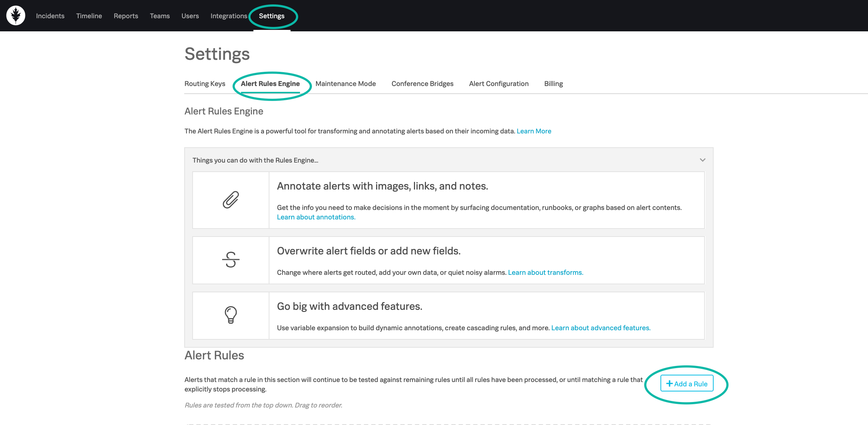Click Learn about annotations link
Image resolution: width=868 pixels, height=425 pixels.
pyautogui.click(x=316, y=217)
